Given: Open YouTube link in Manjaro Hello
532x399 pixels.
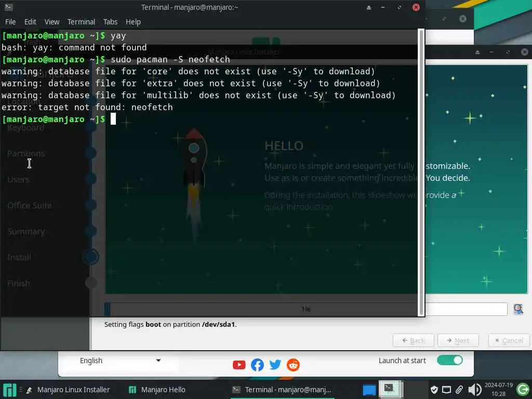Looking at the screenshot, I should click(239, 365).
